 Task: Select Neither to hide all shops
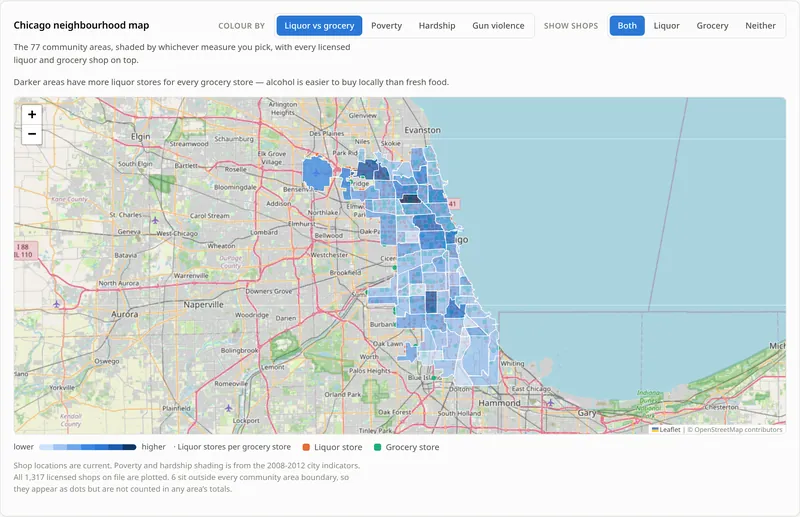[760, 26]
